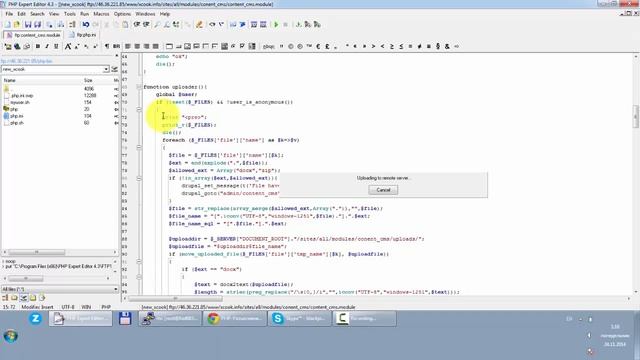Insert greater-or-equal ≥ symbol

coord(392,47)
